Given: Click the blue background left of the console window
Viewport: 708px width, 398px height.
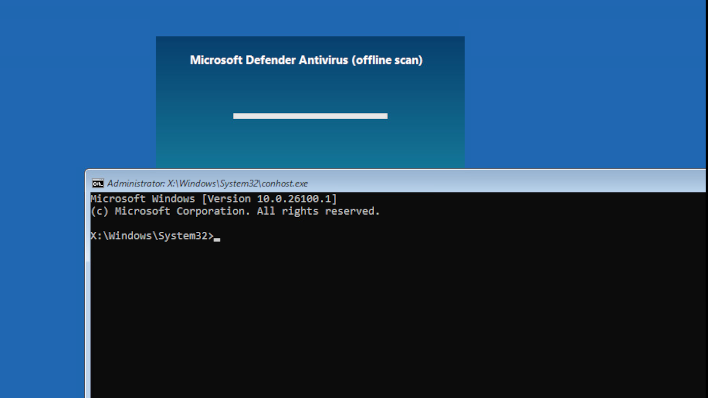Looking at the screenshot, I should pyautogui.click(x=42, y=289).
